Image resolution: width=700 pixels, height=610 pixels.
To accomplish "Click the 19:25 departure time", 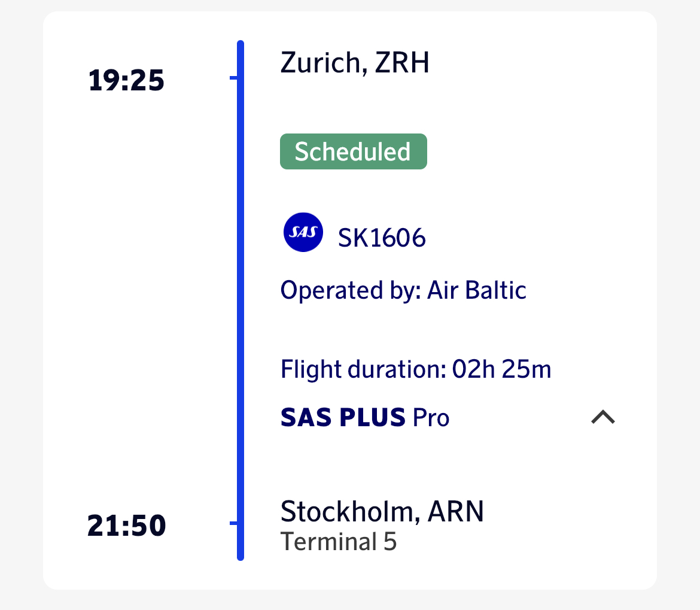I will click(126, 81).
